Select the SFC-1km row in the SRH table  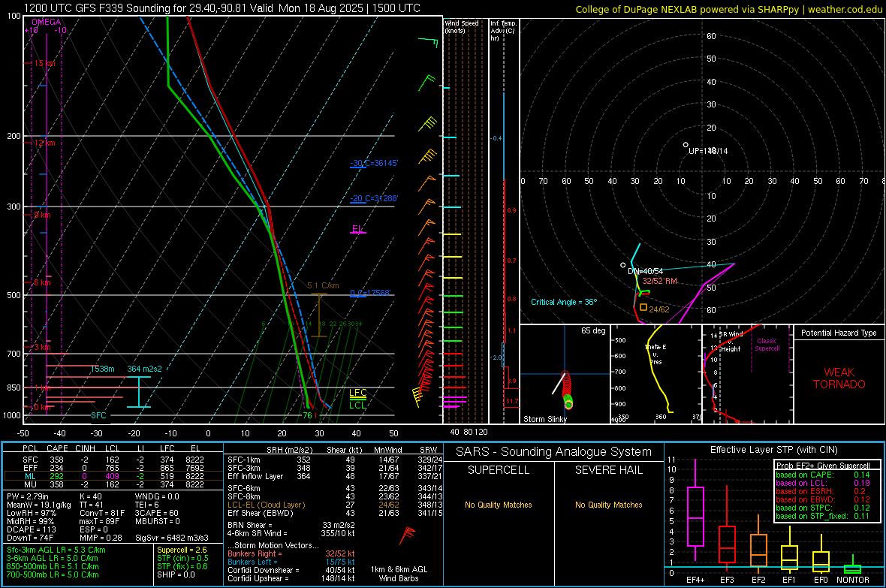tap(335, 460)
